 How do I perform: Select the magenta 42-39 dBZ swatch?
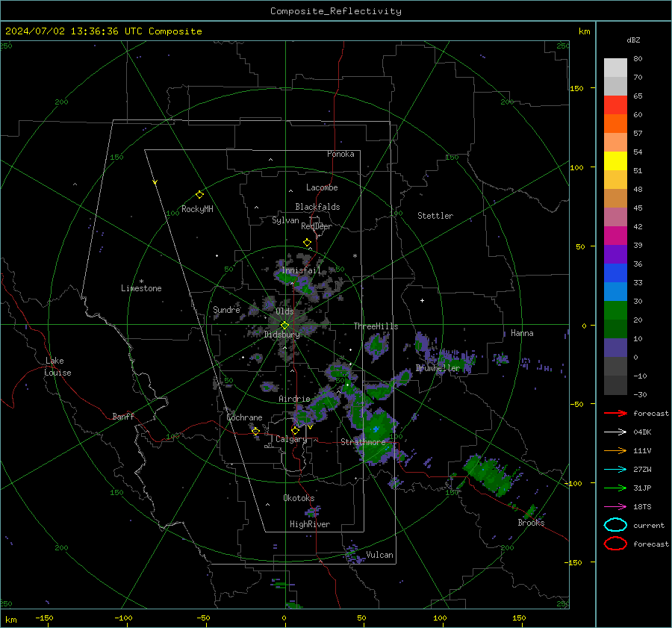click(615, 236)
